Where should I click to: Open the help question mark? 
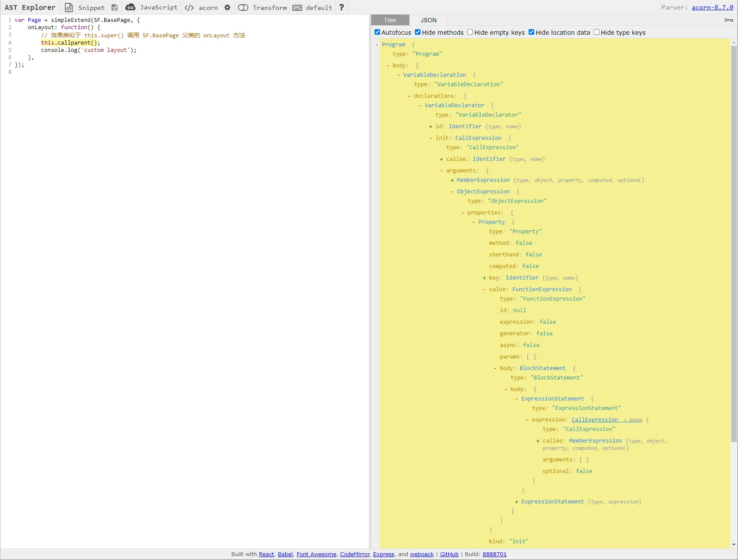342,7
